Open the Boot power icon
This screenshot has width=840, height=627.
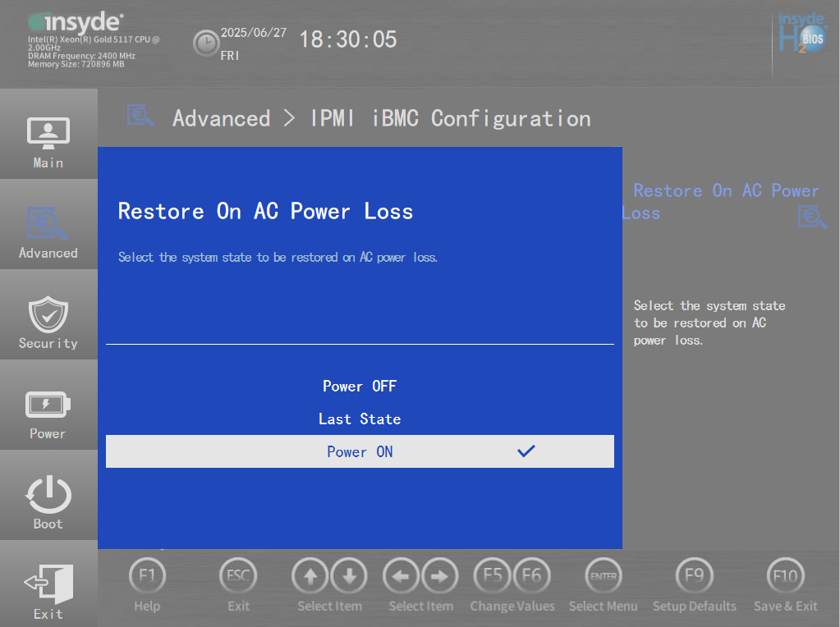click(x=48, y=494)
